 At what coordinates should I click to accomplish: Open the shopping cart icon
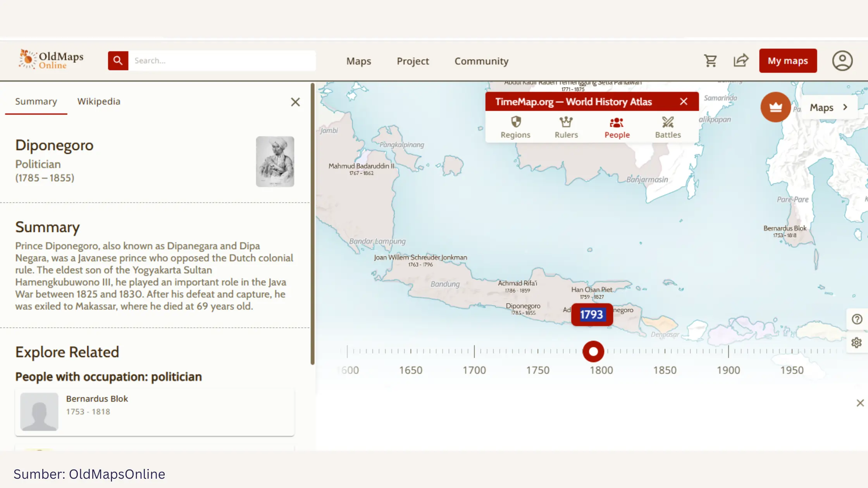pos(710,61)
